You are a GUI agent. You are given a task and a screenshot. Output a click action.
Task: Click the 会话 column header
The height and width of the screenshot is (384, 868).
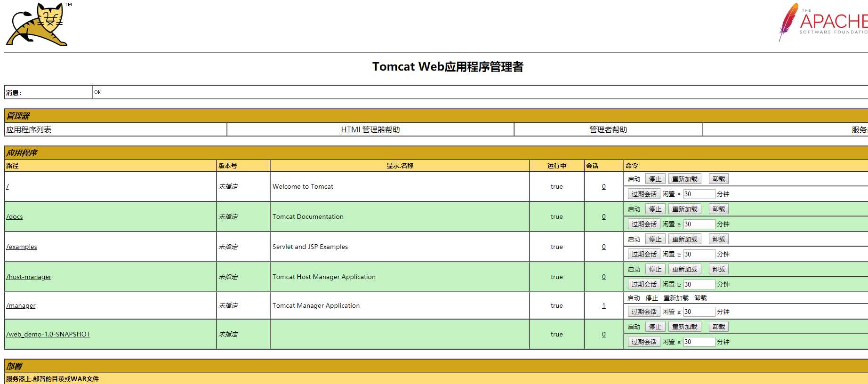[x=592, y=166]
